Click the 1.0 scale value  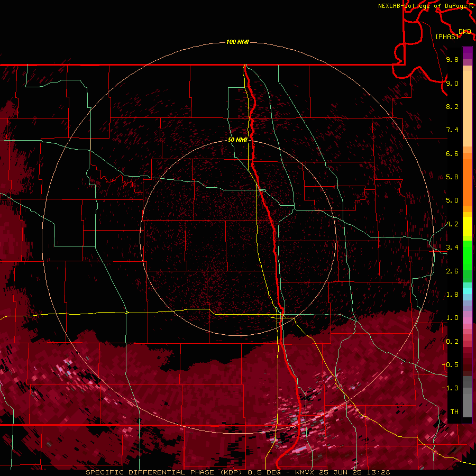pyautogui.click(x=452, y=318)
